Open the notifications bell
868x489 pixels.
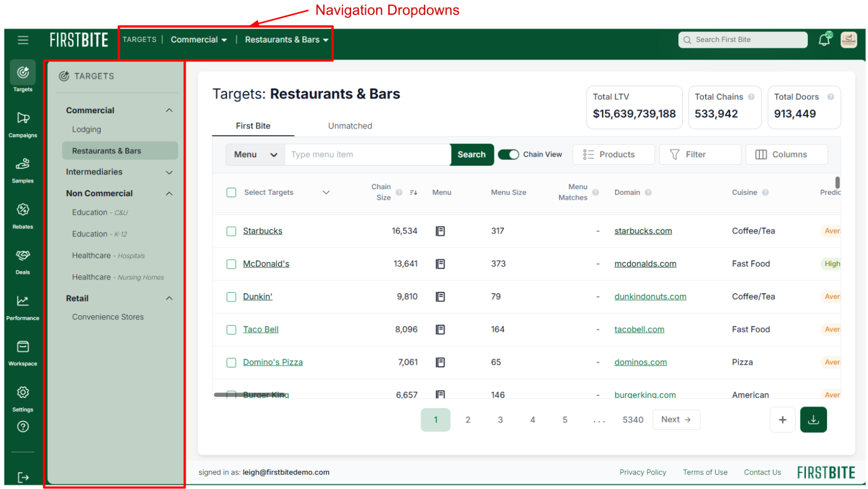[824, 40]
